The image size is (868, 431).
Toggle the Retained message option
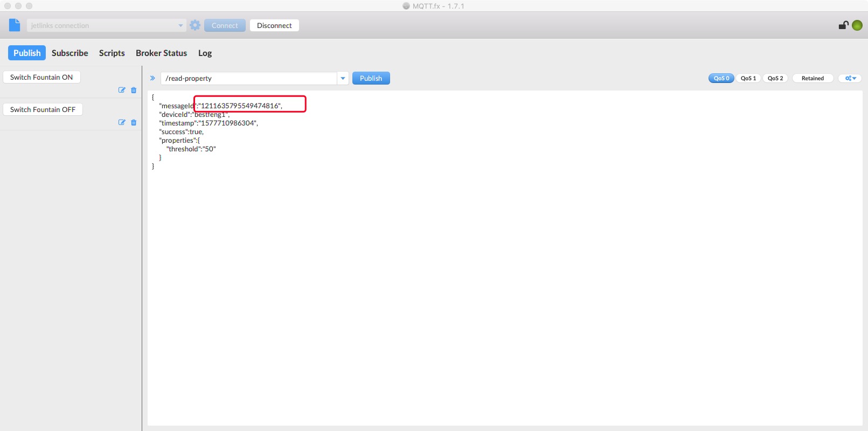pyautogui.click(x=813, y=78)
